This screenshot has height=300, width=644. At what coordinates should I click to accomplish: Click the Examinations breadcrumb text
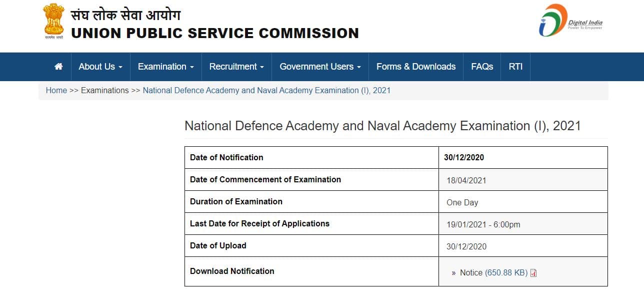[105, 91]
